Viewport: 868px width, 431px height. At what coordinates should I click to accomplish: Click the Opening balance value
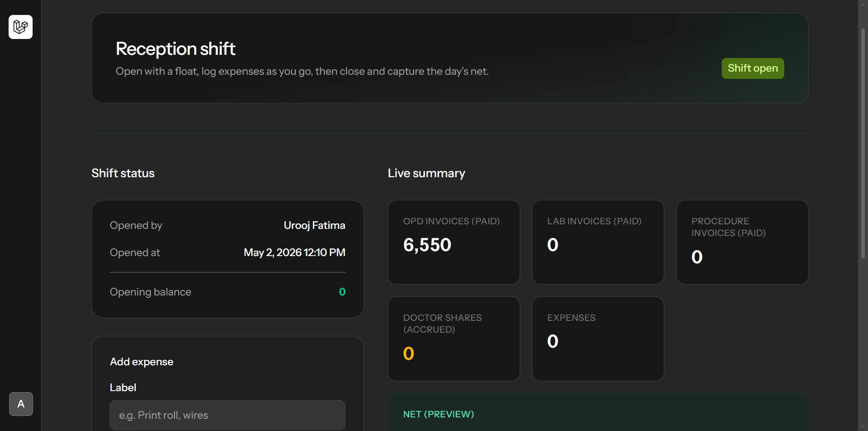click(342, 292)
